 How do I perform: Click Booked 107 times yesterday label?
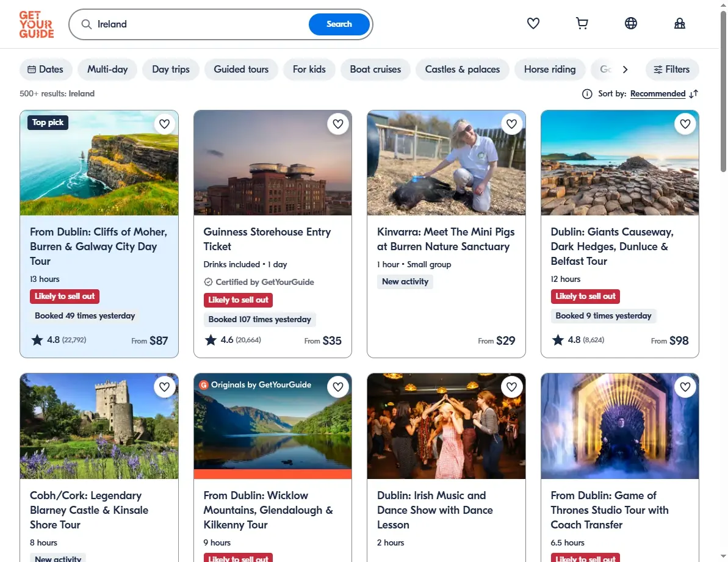(259, 319)
